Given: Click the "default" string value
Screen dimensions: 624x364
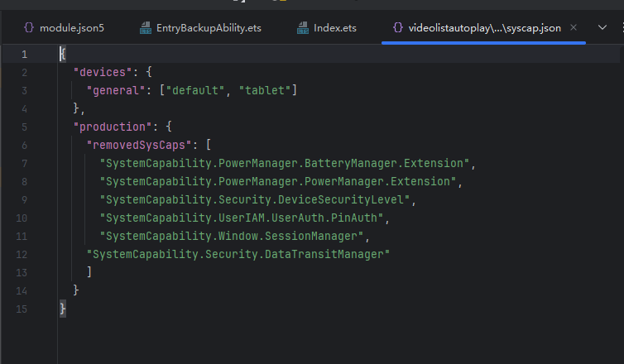Looking at the screenshot, I should click(195, 90).
